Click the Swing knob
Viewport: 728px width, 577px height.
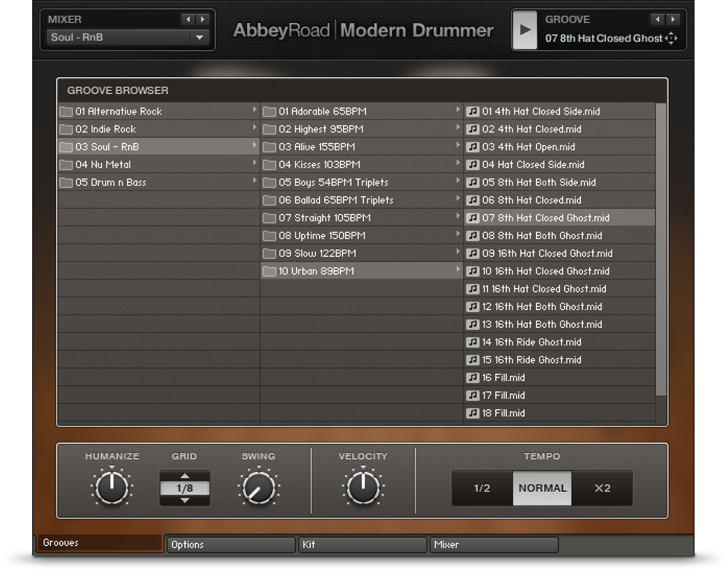click(258, 488)
